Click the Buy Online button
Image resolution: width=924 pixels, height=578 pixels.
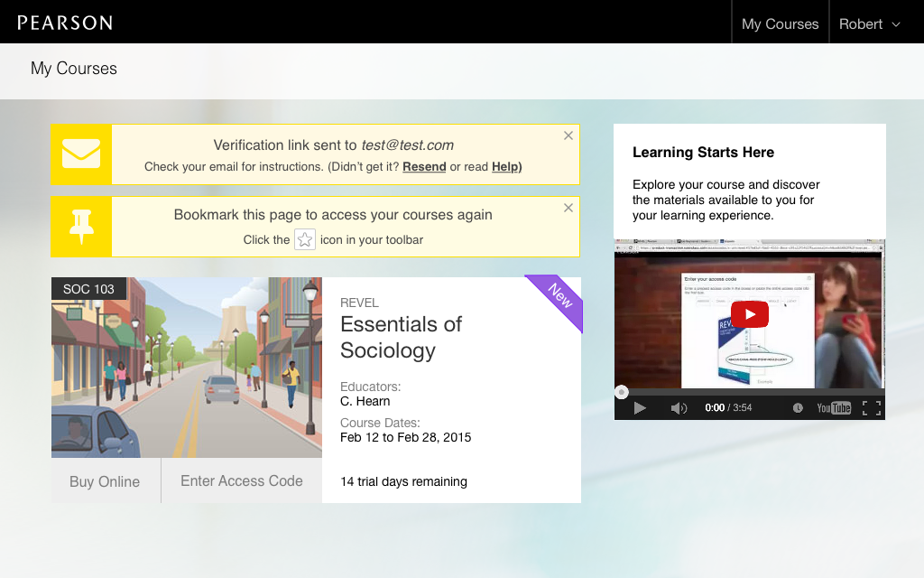click(105, 481)
